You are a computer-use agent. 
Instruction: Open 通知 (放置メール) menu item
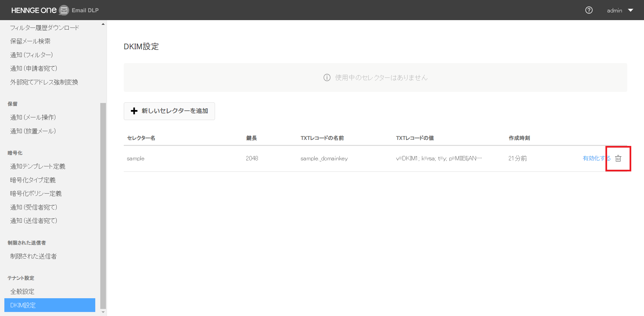click(33, 131)
